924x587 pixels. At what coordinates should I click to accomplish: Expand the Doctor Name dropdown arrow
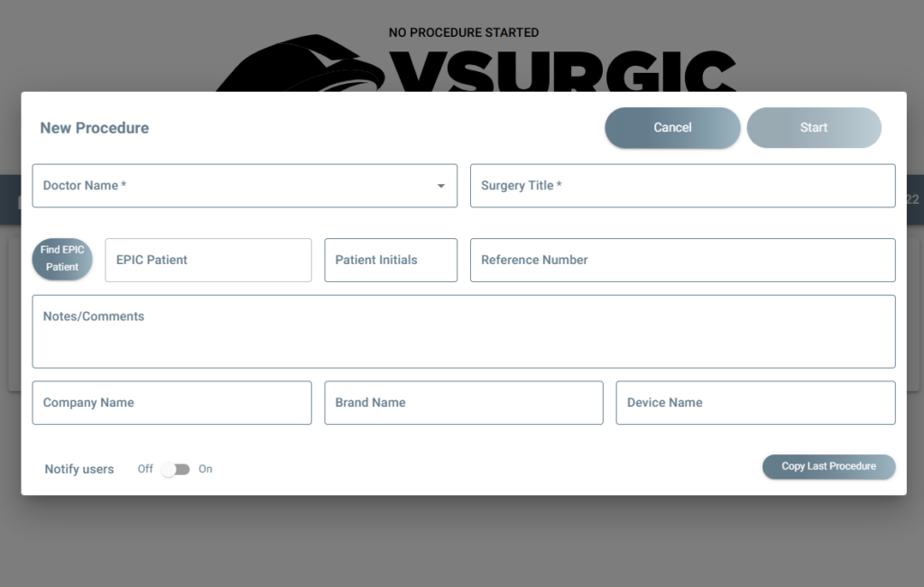pos(440,186)
